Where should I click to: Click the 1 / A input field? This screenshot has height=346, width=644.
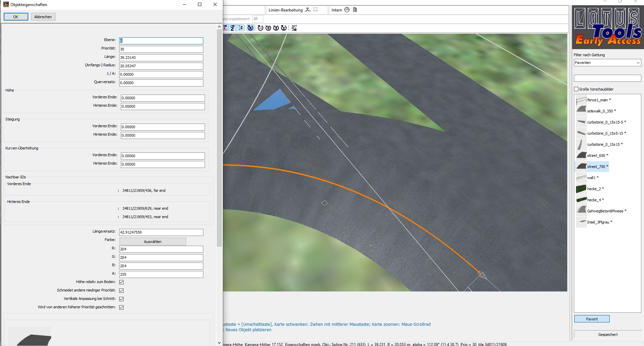[x=161, y=74]
